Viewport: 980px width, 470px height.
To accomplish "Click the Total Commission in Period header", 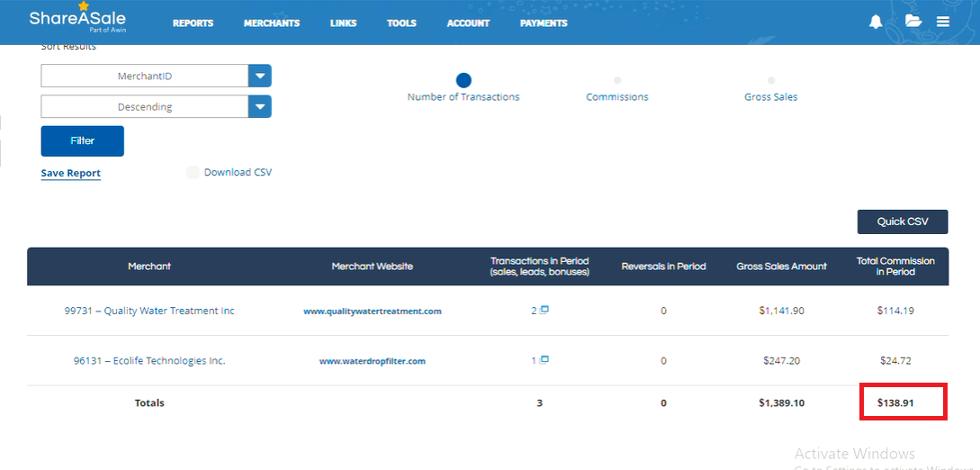I will [895, 267].
